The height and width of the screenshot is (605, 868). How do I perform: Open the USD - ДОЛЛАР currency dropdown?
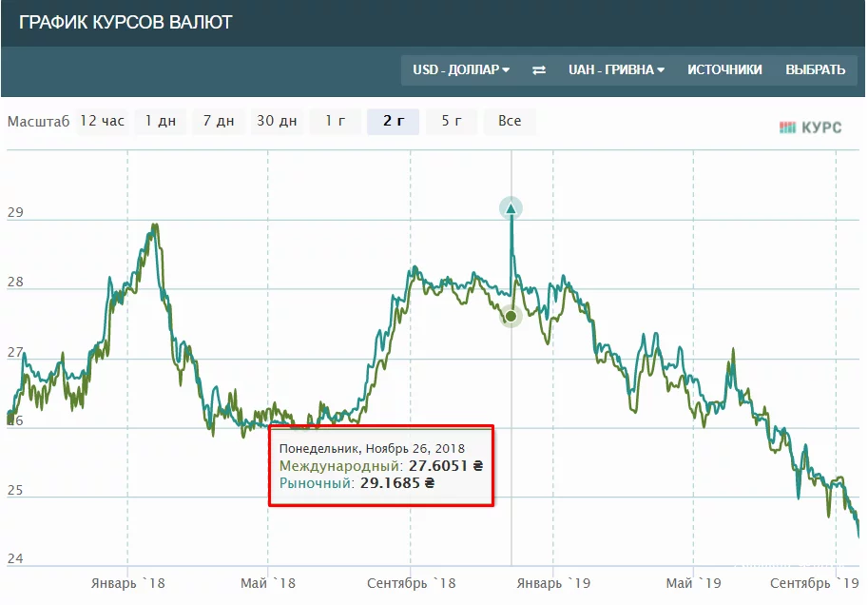point(460,69)
